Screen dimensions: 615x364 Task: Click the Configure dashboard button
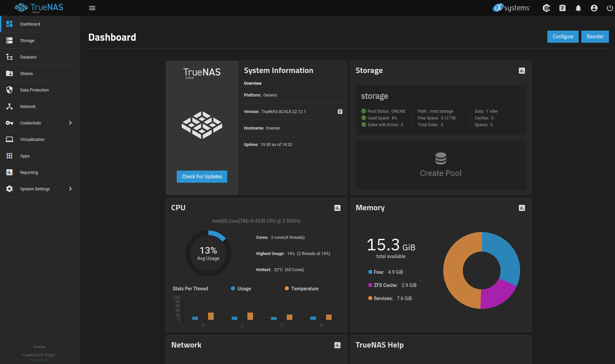click(x=563, y=37)
